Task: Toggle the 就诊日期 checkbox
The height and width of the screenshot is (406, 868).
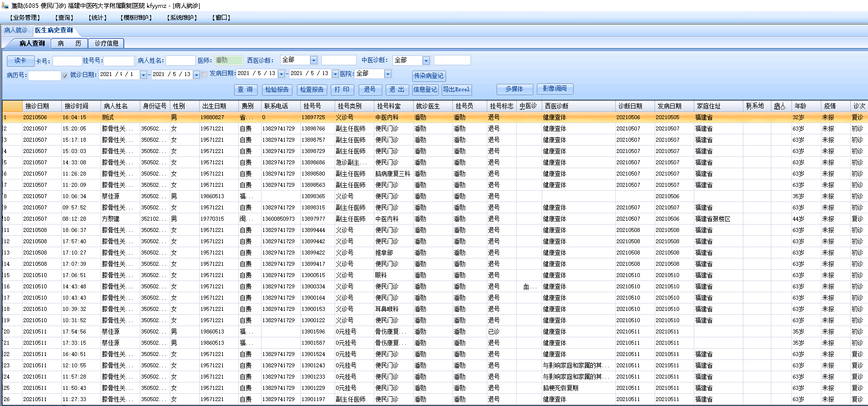Action: pos(65,76)
